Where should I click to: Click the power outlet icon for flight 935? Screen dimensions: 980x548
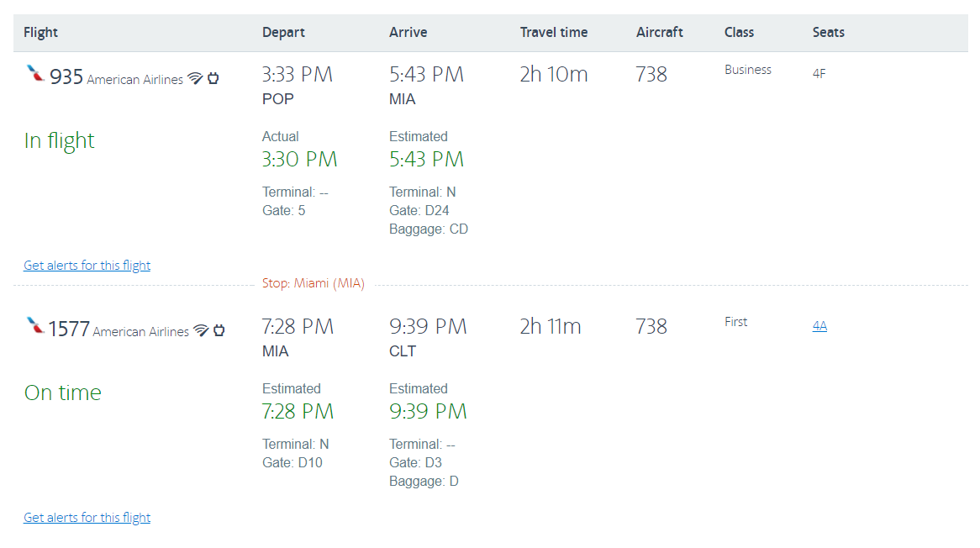[x=213, y=78]
